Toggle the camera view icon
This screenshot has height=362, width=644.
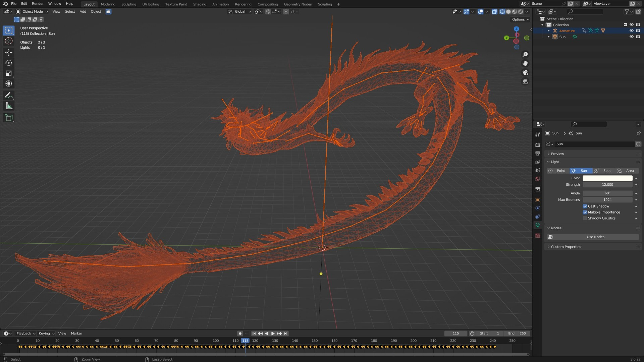[x=525, y=72]
